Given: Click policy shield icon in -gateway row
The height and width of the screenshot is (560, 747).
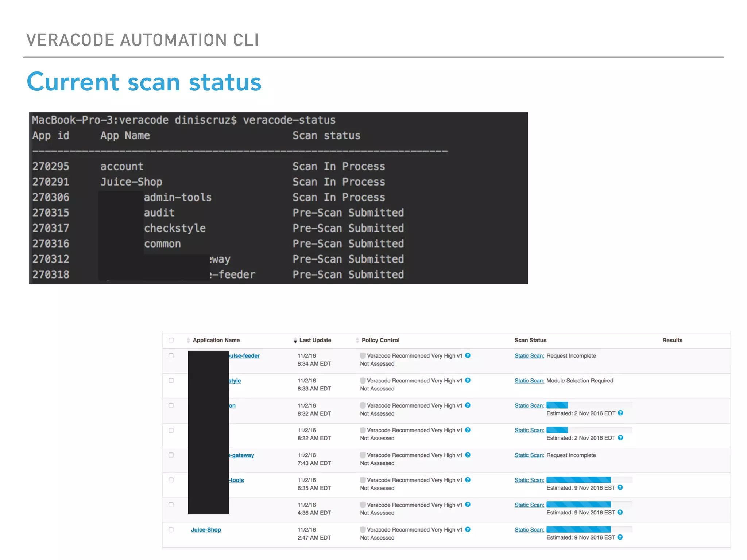Looking at the screenshot, I should point(363,455).
